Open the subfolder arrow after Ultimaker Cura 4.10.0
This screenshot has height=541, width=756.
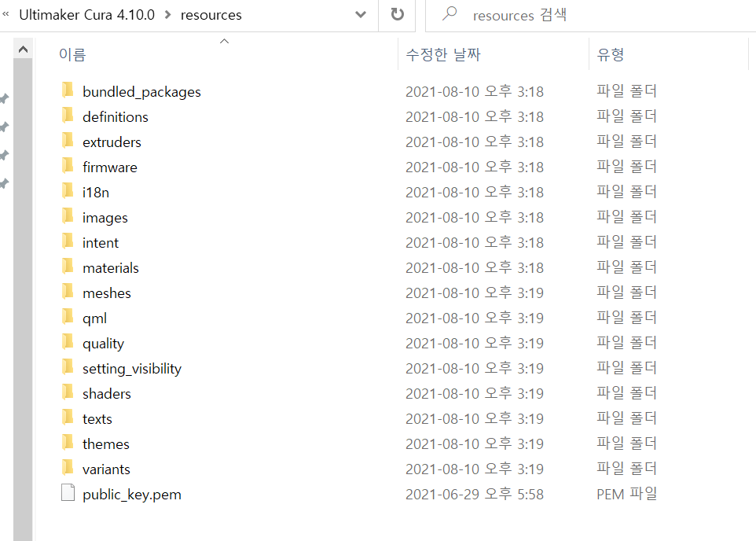[168, 15]
